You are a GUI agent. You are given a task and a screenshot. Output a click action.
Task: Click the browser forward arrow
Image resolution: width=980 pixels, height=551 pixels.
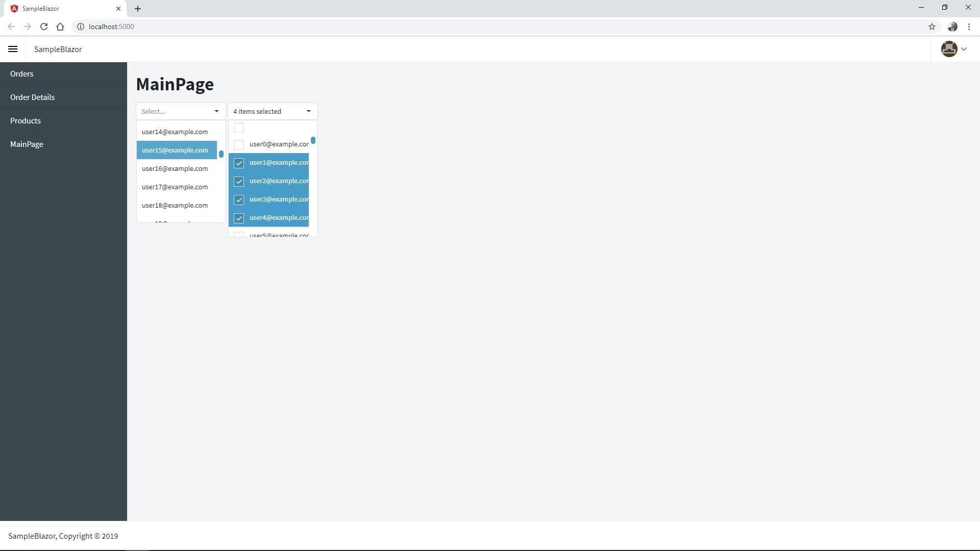pyautogui.click(x=28, y=27)
